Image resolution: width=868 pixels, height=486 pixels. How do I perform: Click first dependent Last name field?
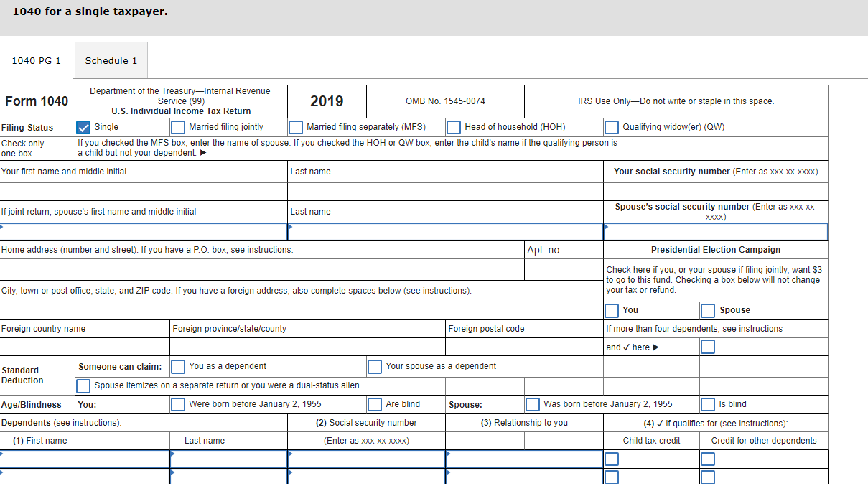[x=228, y=459]
